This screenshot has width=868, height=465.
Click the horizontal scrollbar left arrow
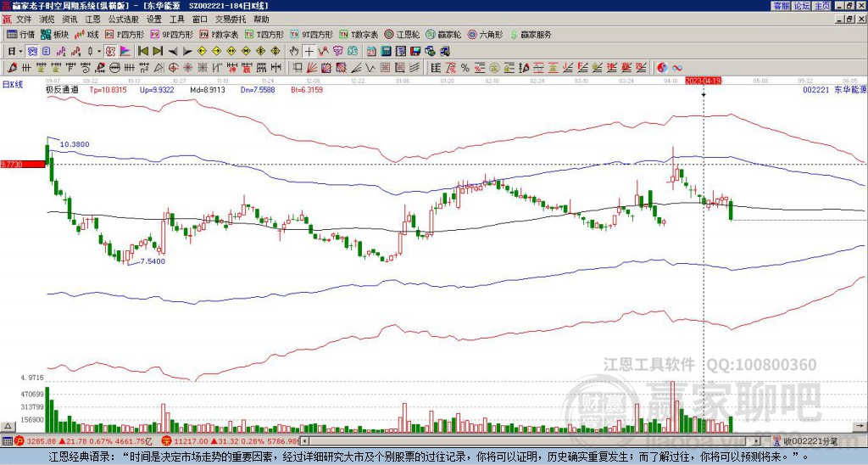coord(304,441)
